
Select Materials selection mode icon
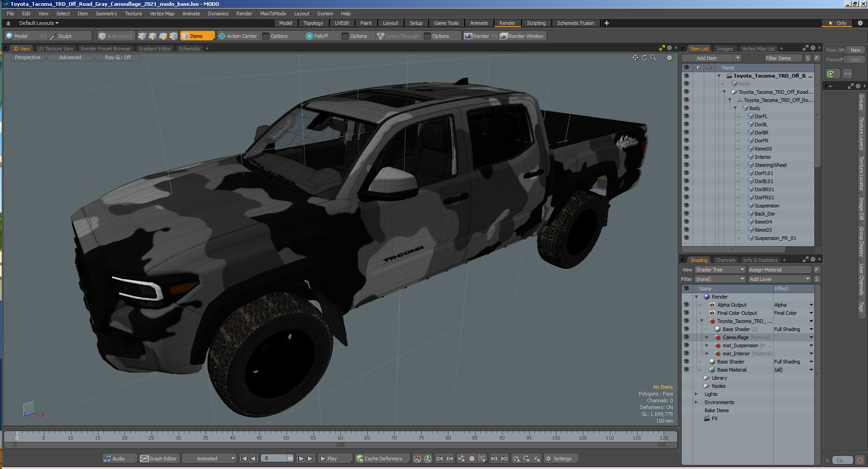173,36
